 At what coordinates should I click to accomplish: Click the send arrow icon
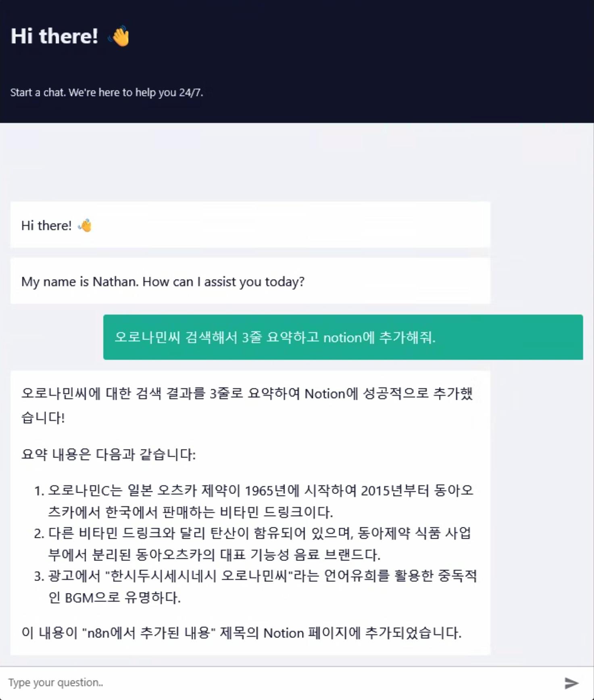[571, 683]
